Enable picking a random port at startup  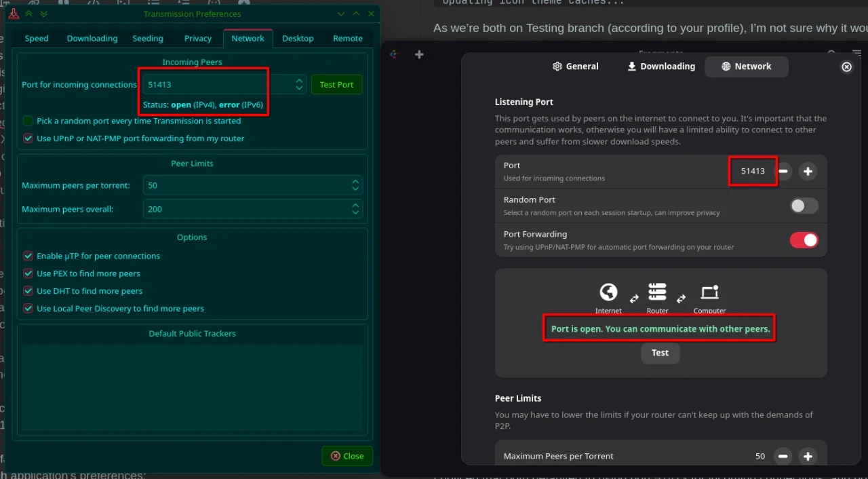[28, 121]
